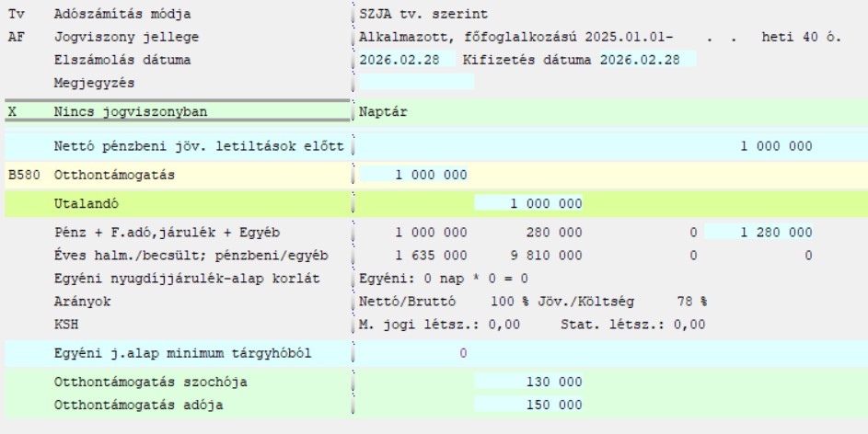
Task: Click the B580 pay code
Action: (x=24, y=175)
